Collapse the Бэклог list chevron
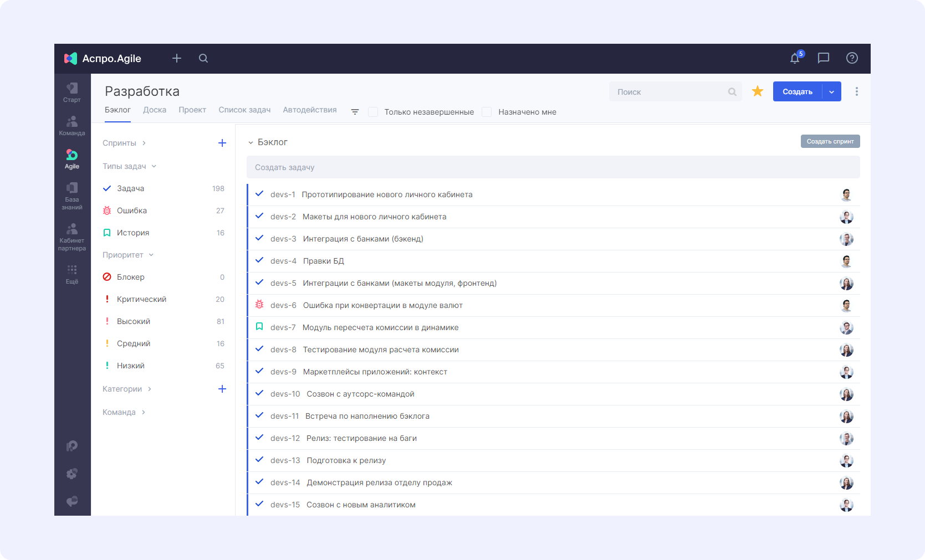Image resolution: width=925 pixels, height=560 pixels. [251, 143]
